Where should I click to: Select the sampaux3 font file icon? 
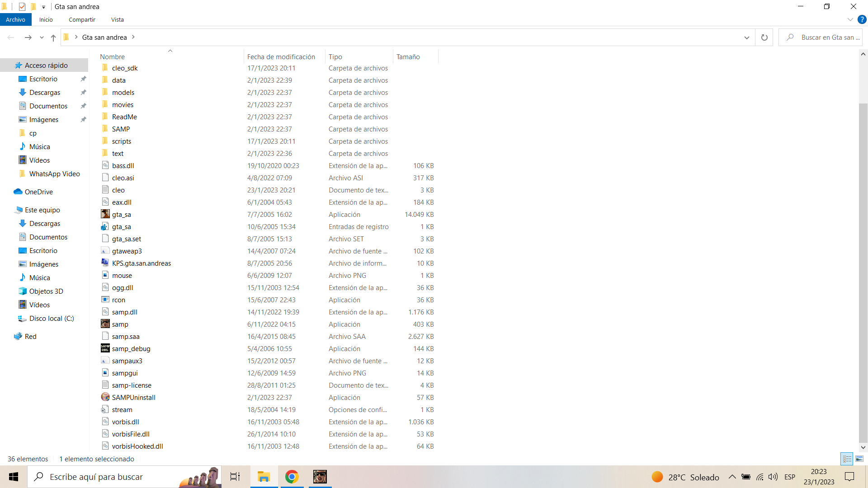click(x=105, y=361)
